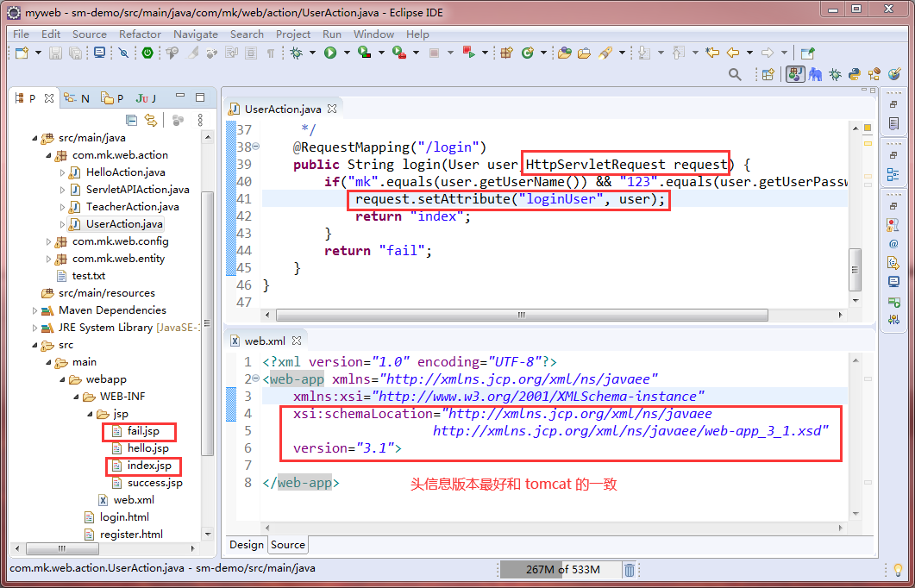
Task: Click the External Tools run icon
Action: pos(399,53)
